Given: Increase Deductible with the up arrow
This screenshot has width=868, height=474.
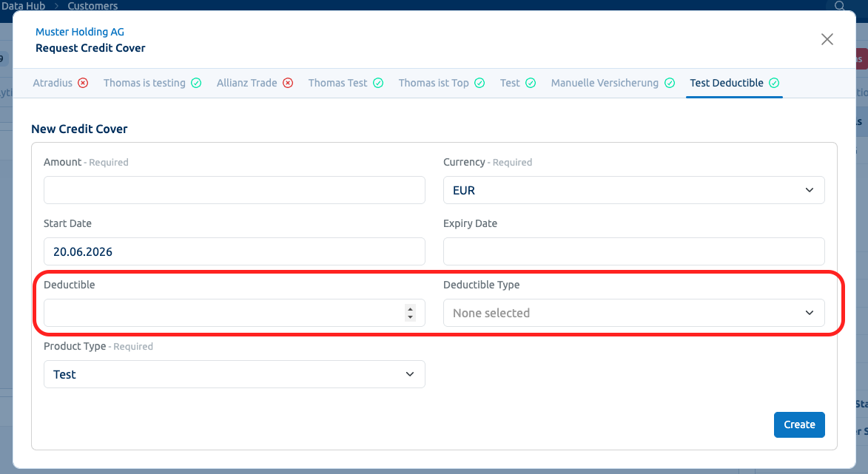Looking at the screenshot, I should [x=410, y=309].
